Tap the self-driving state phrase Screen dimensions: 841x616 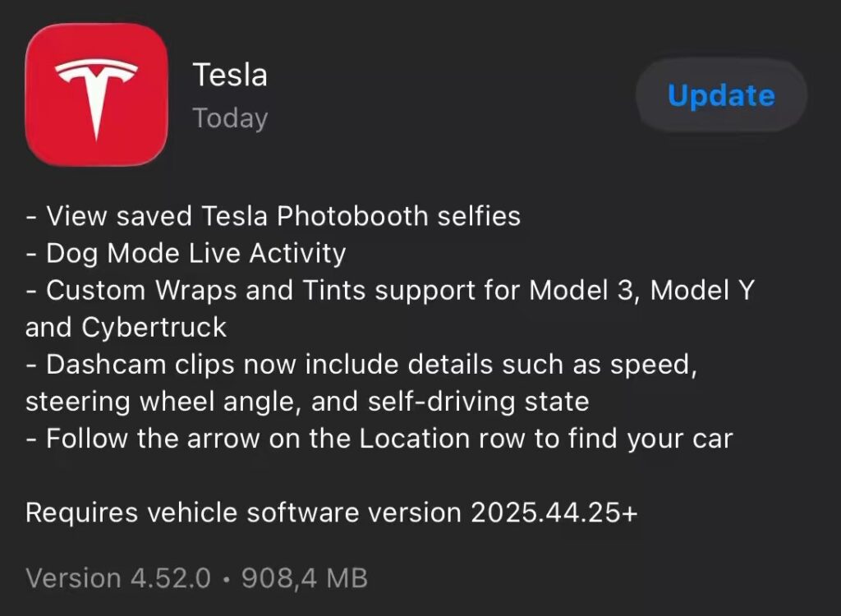click(x=479, y=402)
